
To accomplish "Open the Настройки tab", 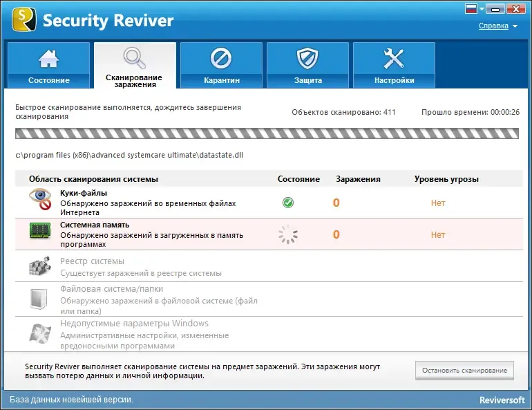I will click(394, 65).
